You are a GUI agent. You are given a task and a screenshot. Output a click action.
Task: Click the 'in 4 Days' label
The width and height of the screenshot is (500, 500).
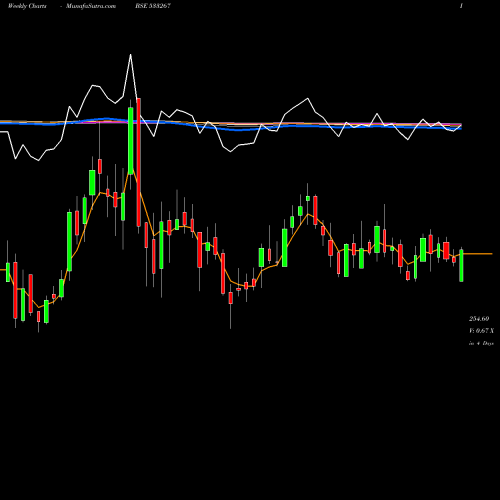point(481,343)
